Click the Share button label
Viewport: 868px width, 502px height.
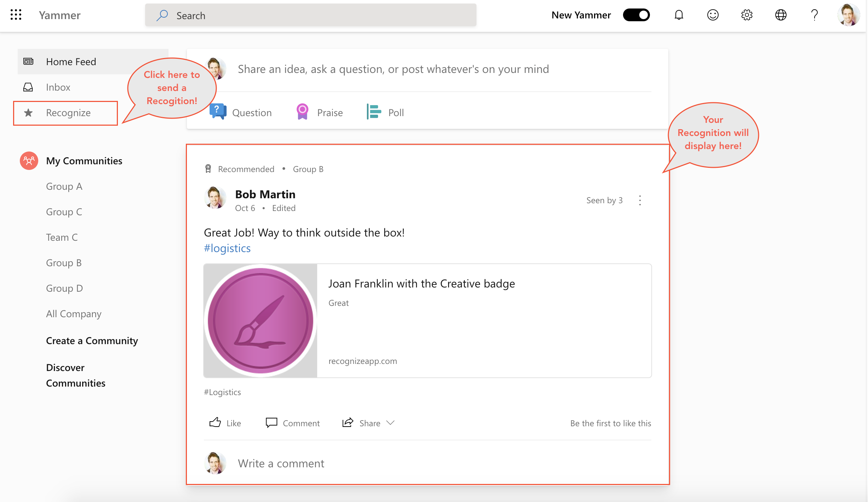pos(370,423)
